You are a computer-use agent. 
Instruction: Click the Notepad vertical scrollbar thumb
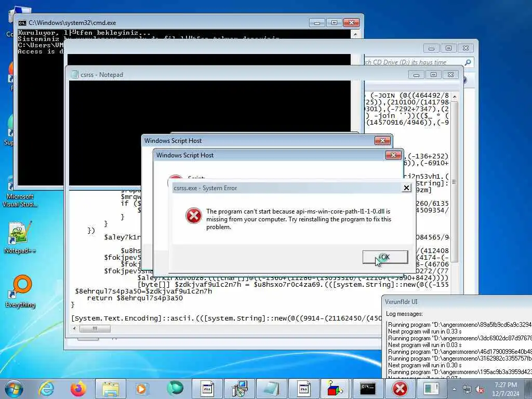pyautogui.click(x=455, y=181)
